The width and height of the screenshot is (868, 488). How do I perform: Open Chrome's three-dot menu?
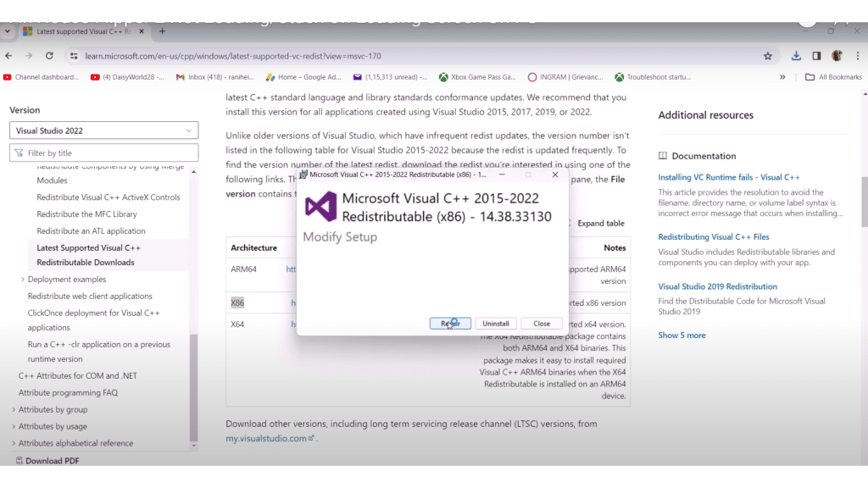click(x=858, y=56)
